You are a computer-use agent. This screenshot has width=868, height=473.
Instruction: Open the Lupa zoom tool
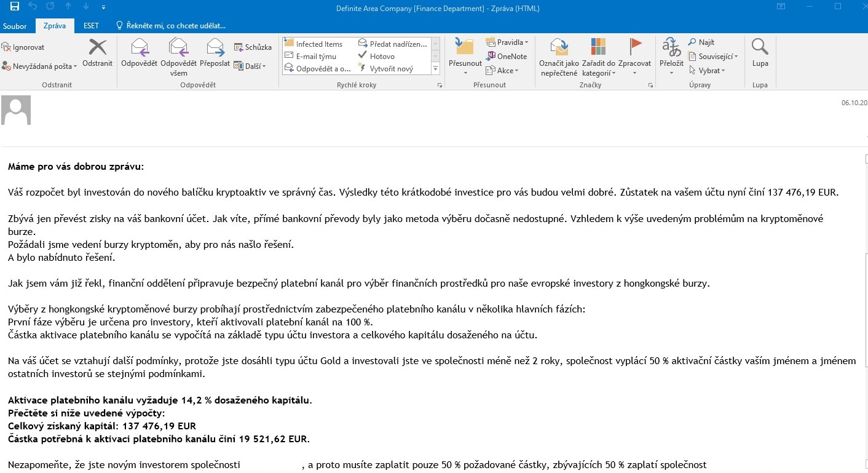coord(760,52)
